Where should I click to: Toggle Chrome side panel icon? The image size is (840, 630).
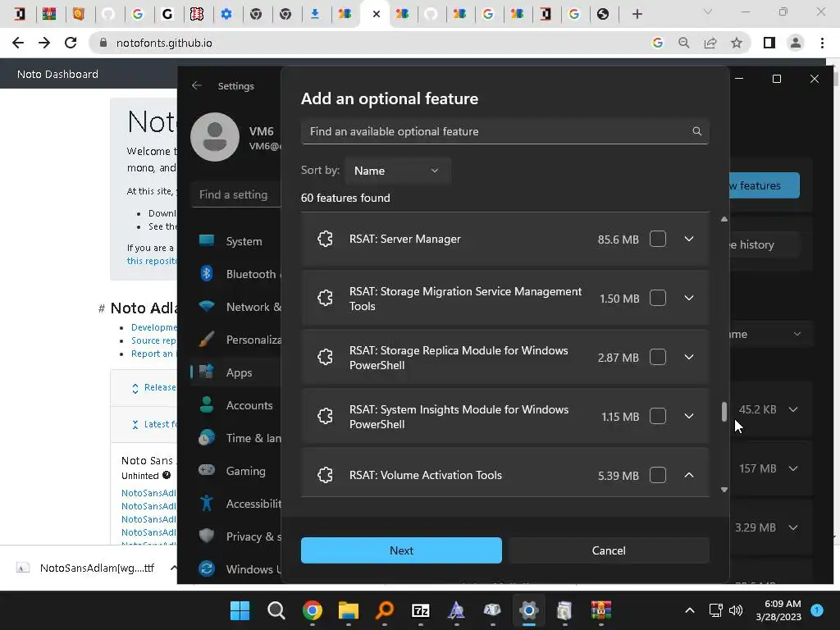(x=769, y=43)
